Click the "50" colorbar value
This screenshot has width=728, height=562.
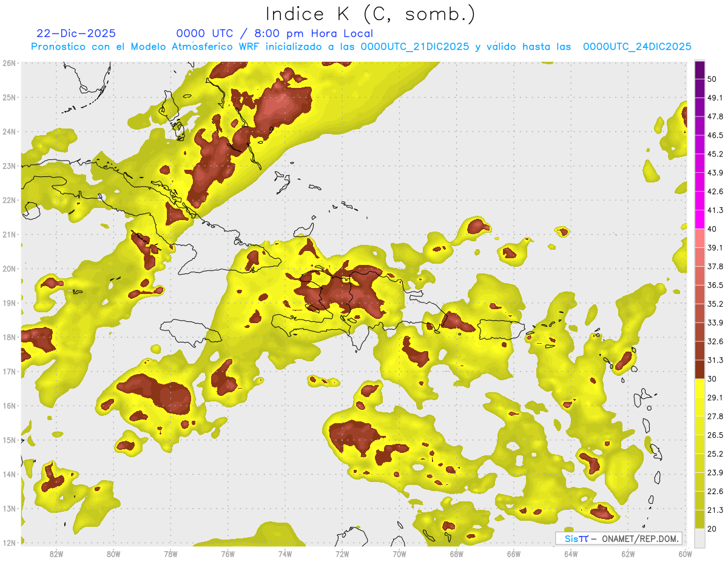coord(712,79)
